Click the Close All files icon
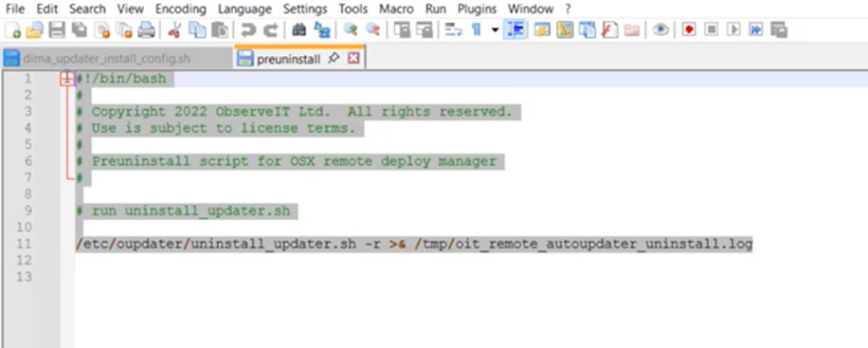868x348 pixels. pos(124,30)
